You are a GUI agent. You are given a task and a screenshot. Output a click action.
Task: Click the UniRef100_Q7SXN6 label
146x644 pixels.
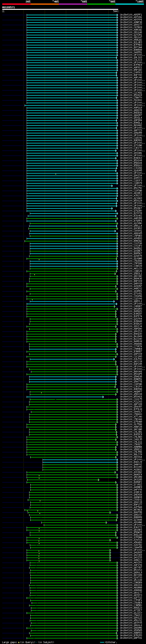tap(131, 146)
